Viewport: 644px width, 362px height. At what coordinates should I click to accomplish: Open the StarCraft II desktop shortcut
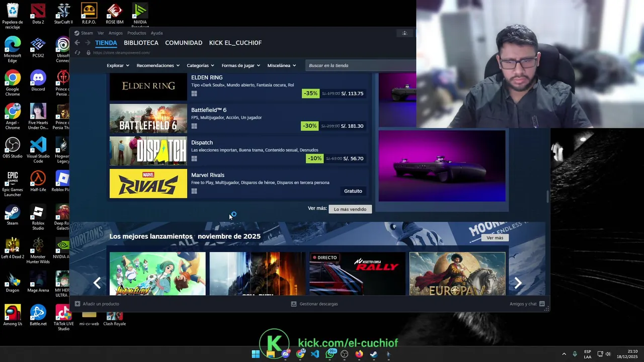pos(63,14)
